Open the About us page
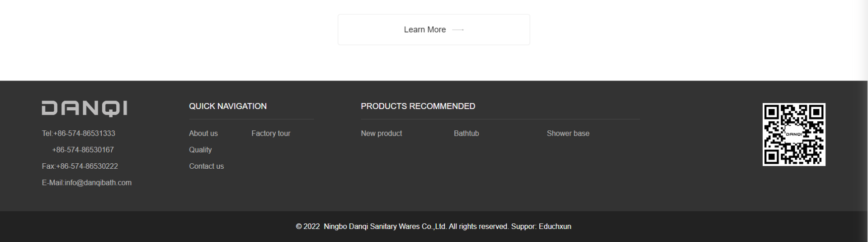Image resolution: width=868 pixels, height=242 pixels. [x=203, y=133]
